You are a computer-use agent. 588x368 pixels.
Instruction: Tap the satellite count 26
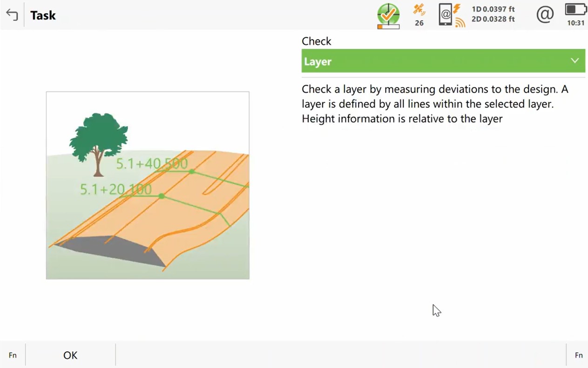click(419, 23)
